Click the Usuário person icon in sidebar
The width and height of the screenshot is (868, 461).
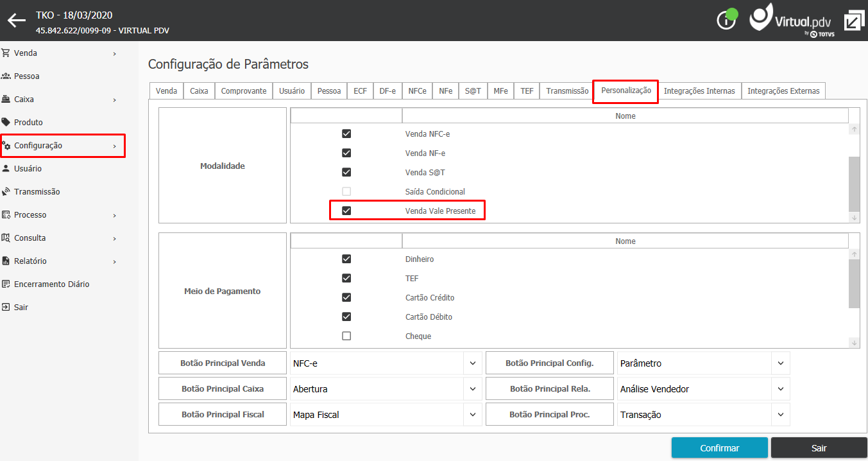coord(6,169)
